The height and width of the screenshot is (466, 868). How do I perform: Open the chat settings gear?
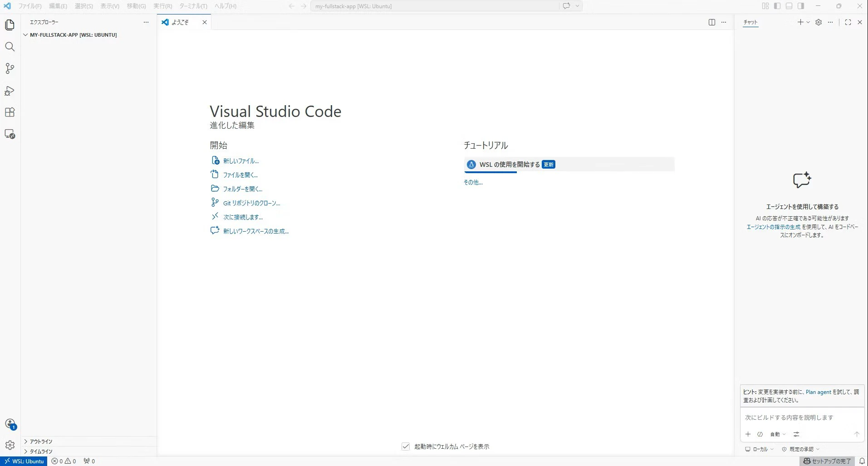[819, 22]
